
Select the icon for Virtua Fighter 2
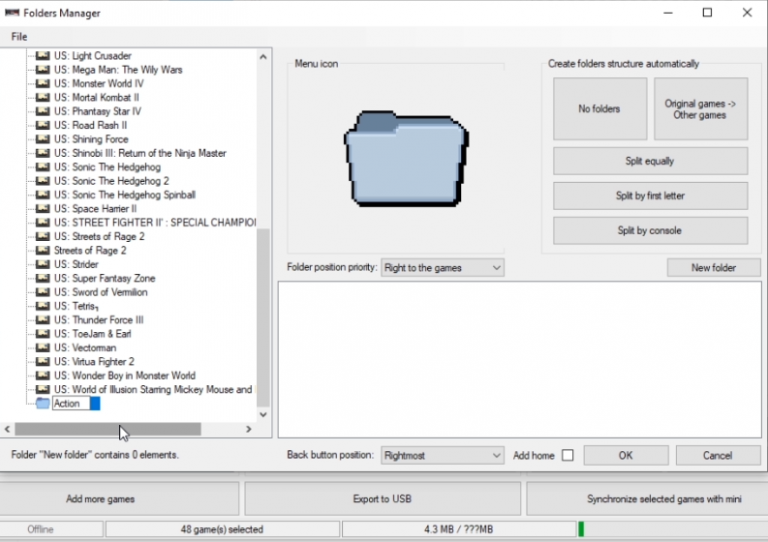tap(43, 361)
